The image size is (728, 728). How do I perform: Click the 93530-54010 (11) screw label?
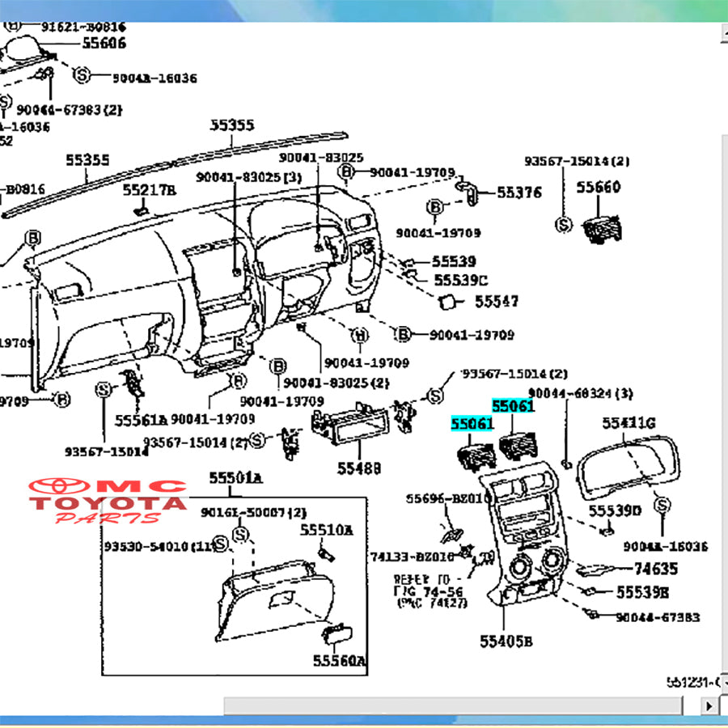160,546
